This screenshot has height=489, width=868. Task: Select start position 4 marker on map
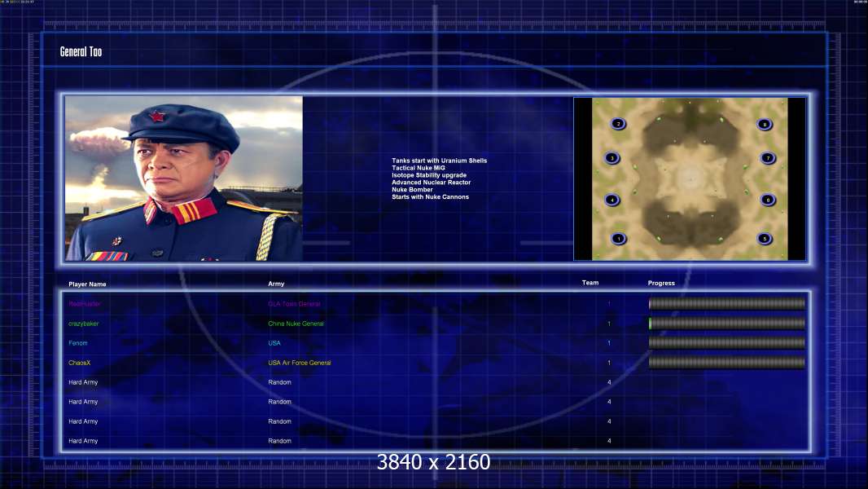[x=612, y=200]
